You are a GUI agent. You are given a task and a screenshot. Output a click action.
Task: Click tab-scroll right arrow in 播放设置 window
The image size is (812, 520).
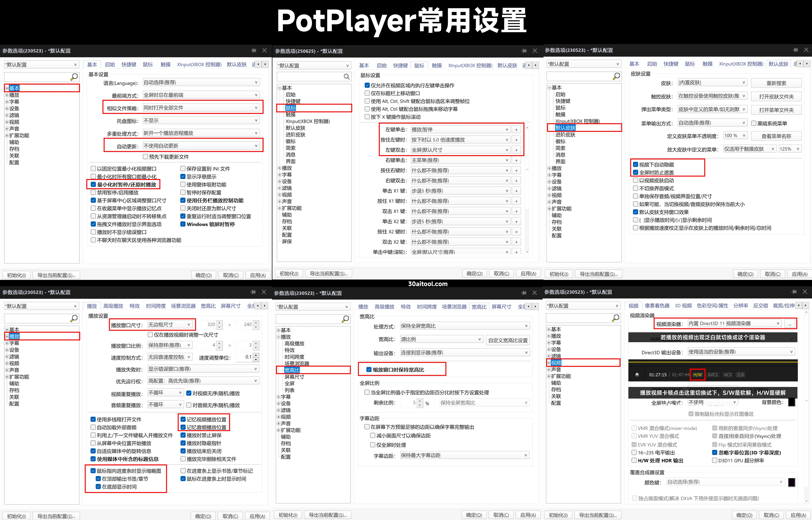265,306
